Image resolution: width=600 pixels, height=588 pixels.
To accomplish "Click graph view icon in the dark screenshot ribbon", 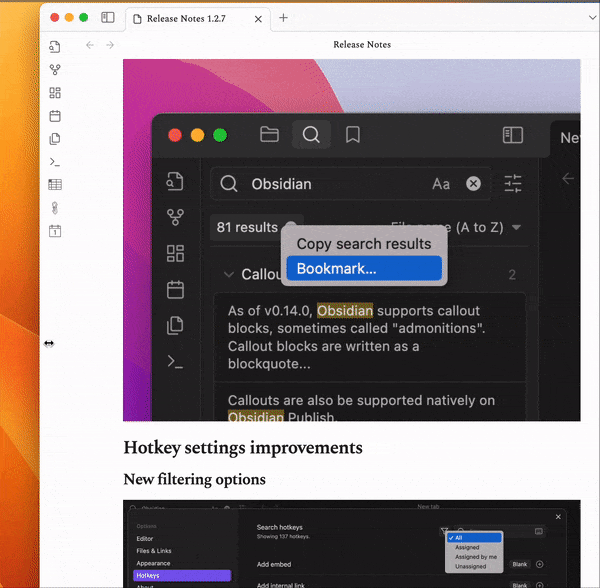I will pos(175,217).
